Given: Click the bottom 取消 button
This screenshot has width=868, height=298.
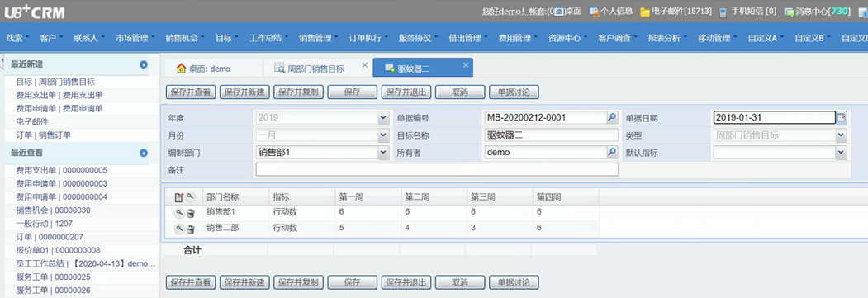Looking at the screenshot, I should (x=460, y=282).
